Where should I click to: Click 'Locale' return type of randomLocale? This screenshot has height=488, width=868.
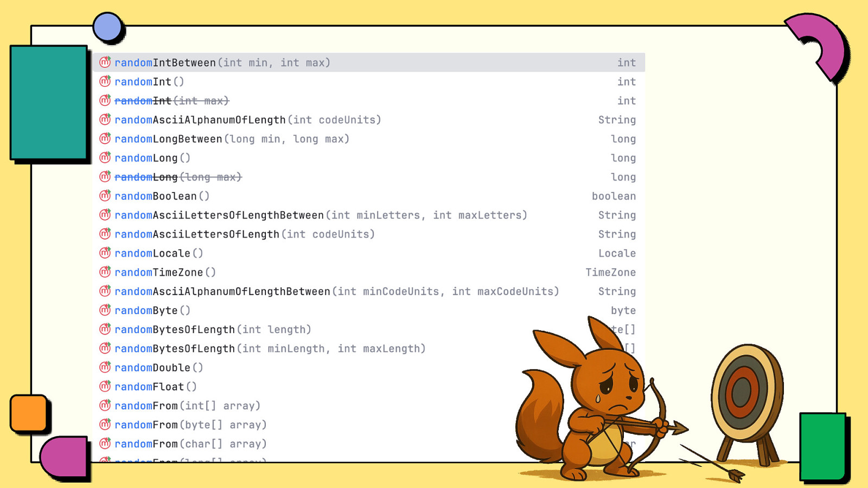coord(617,253)
